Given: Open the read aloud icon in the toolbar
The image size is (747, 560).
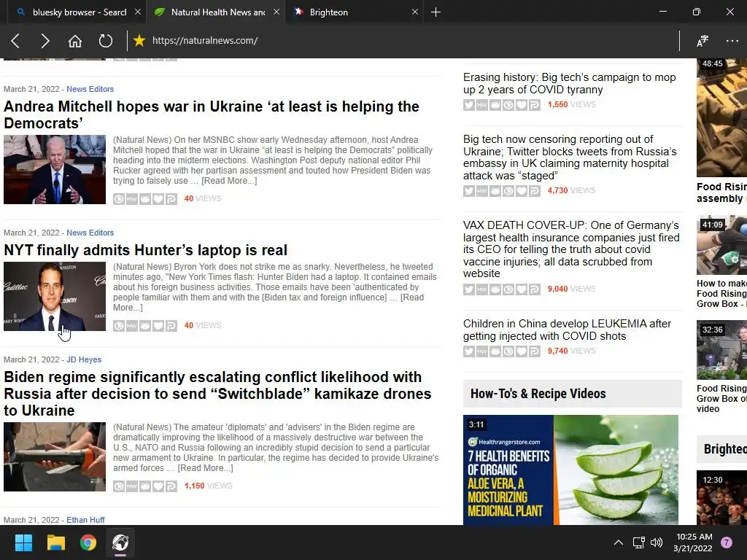Looking at the screenshot, I should 703,41.
